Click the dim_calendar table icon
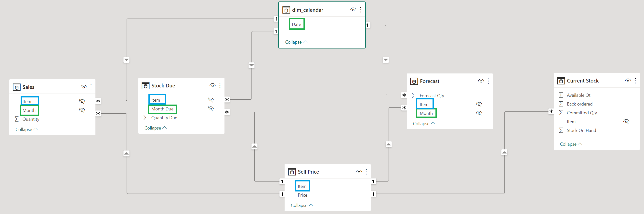644x214 pixels. (286, 10)
